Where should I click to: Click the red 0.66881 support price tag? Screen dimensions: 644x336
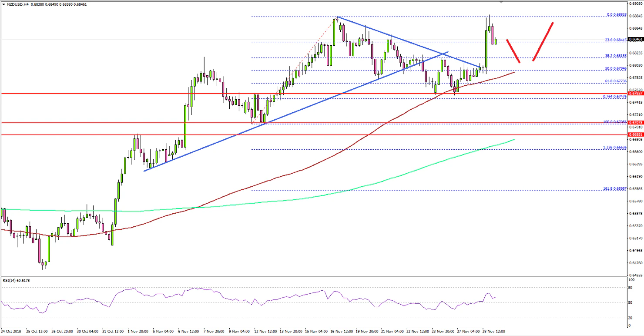click(636, 135)
